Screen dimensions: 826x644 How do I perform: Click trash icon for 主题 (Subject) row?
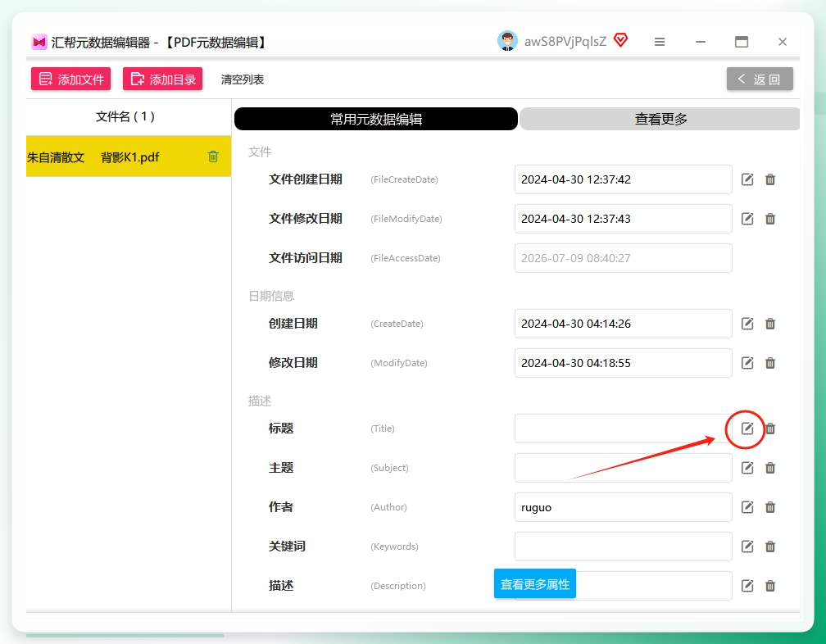(x=770, y=468)
